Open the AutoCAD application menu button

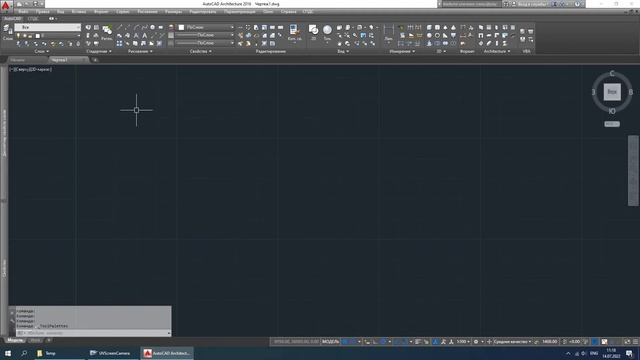click(5, 5)
